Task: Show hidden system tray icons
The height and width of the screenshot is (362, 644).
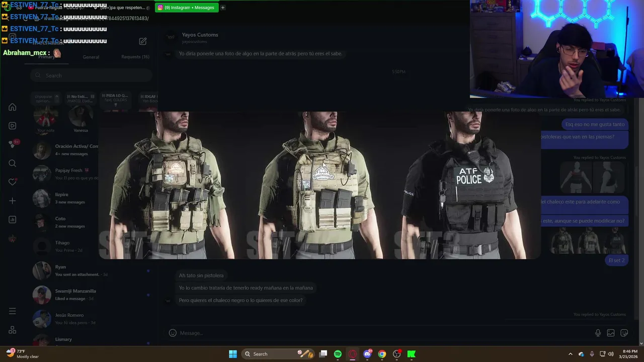Action: click(570, 354)
